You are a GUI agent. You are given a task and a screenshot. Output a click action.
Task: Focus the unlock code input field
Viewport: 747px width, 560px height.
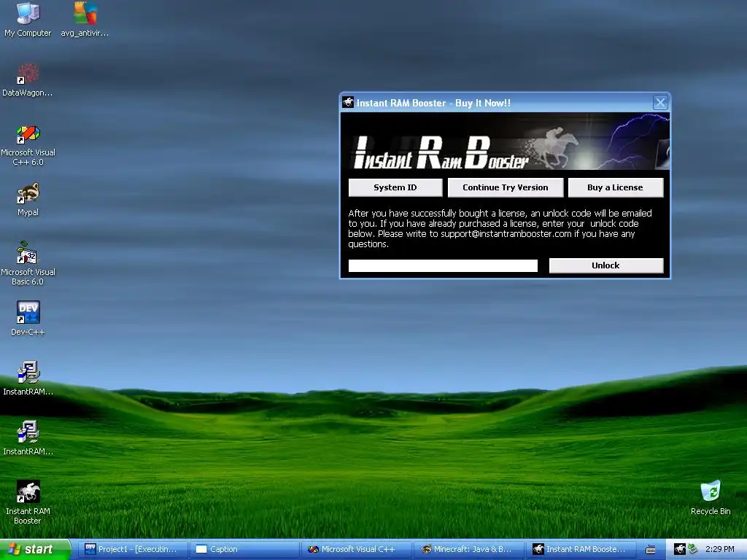click(443, 265)
